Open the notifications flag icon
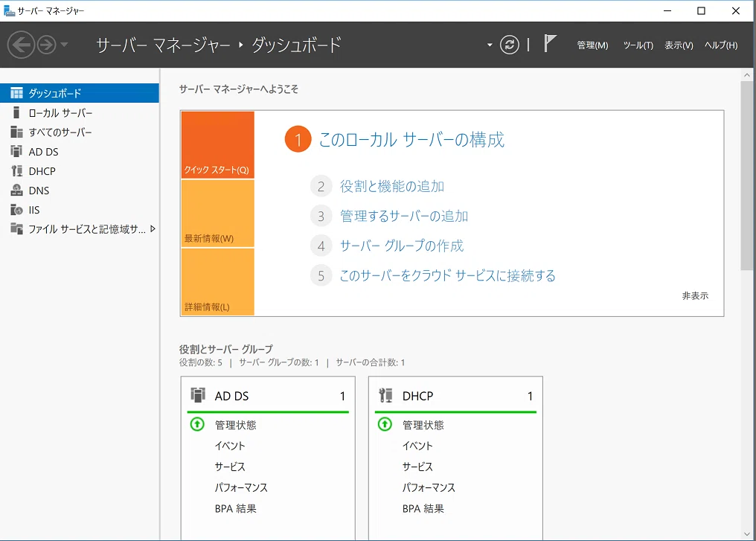Screen dimensions: 756x541 pos(550,43)
